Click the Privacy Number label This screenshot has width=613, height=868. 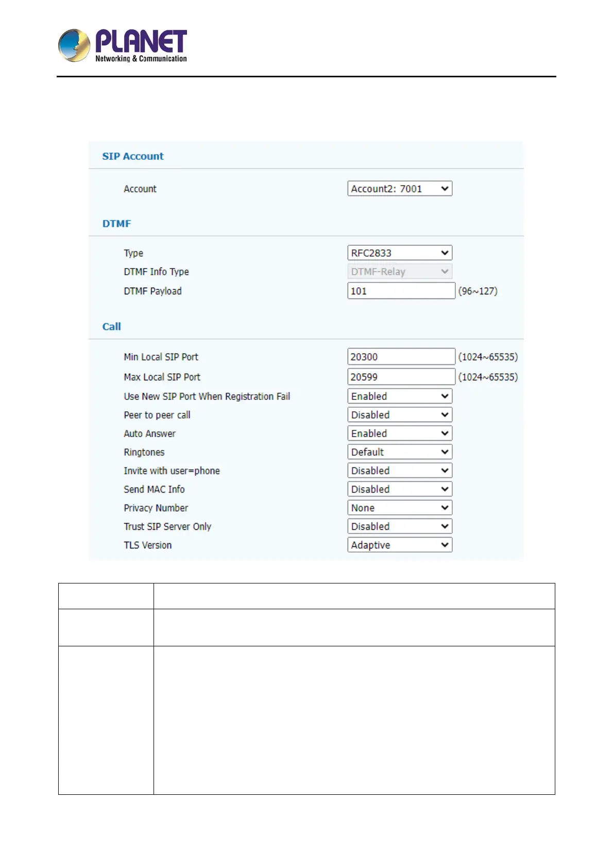click(156, 508)
